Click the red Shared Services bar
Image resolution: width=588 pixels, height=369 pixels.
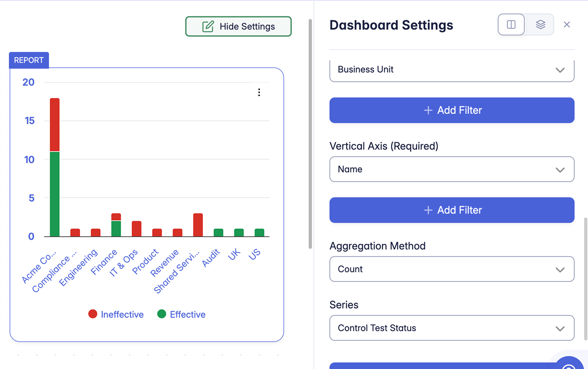[x=198, y=225]
